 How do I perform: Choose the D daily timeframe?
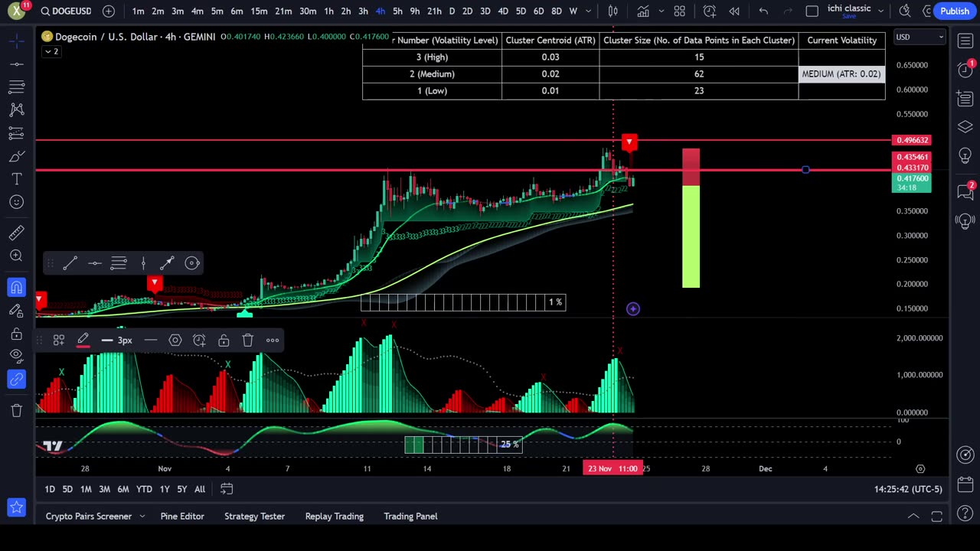[x=452, y=11]
